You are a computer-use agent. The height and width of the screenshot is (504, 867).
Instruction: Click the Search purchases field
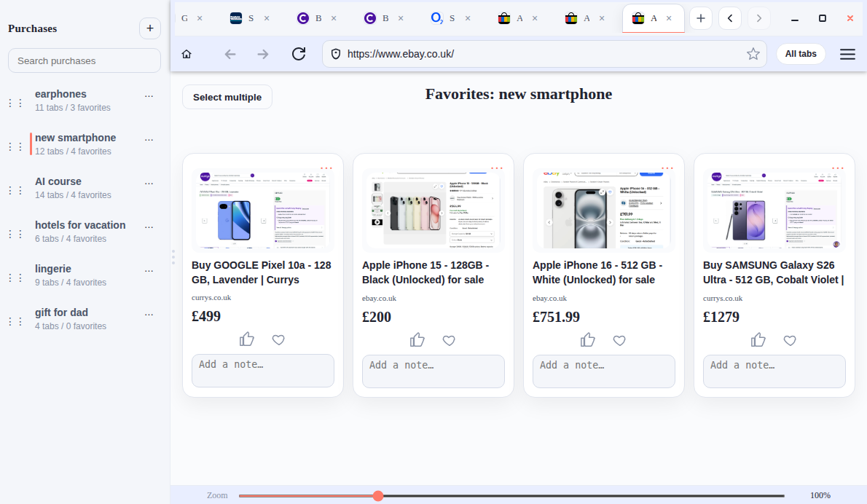point(85,60)
